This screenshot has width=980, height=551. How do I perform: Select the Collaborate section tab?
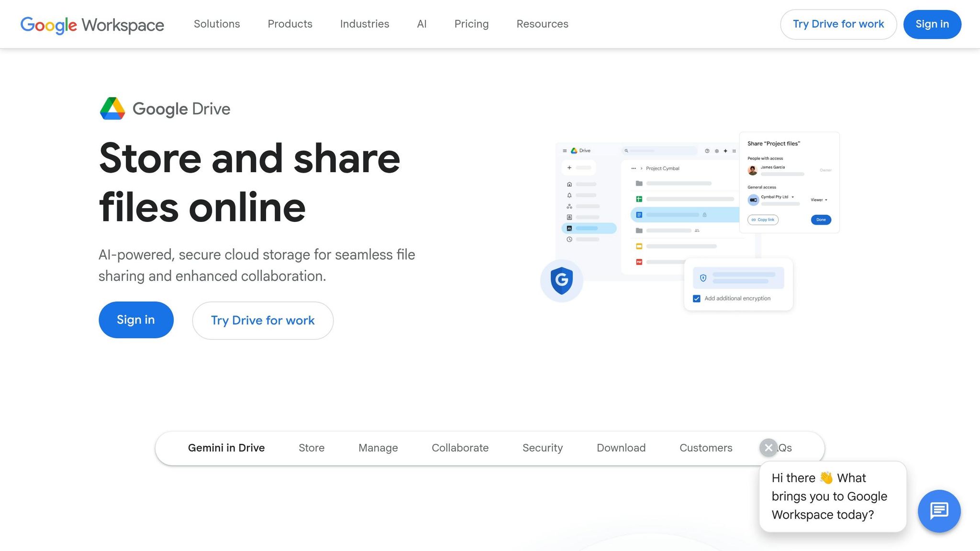(x=460, y=448)
